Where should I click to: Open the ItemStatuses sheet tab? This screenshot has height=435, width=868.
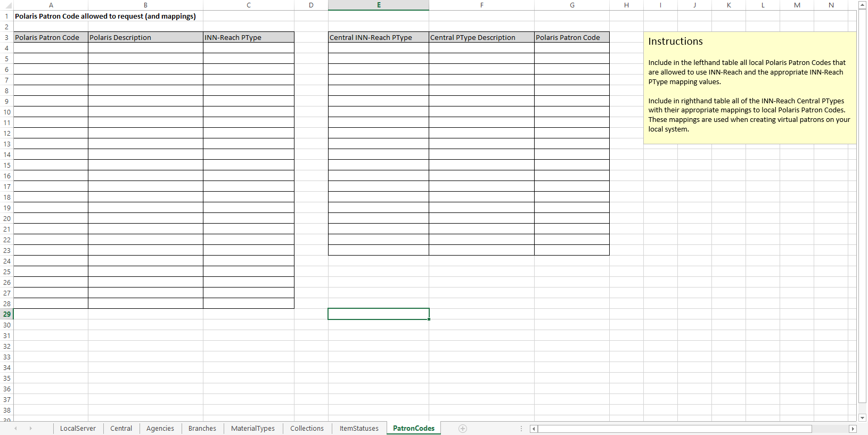(359, 429)
